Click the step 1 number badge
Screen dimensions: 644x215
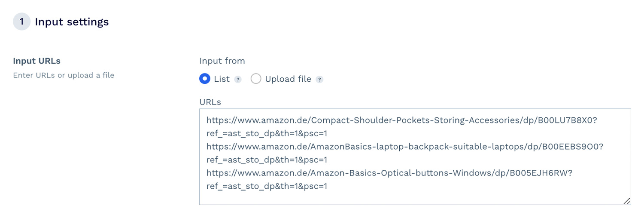(x=21, y=21)
